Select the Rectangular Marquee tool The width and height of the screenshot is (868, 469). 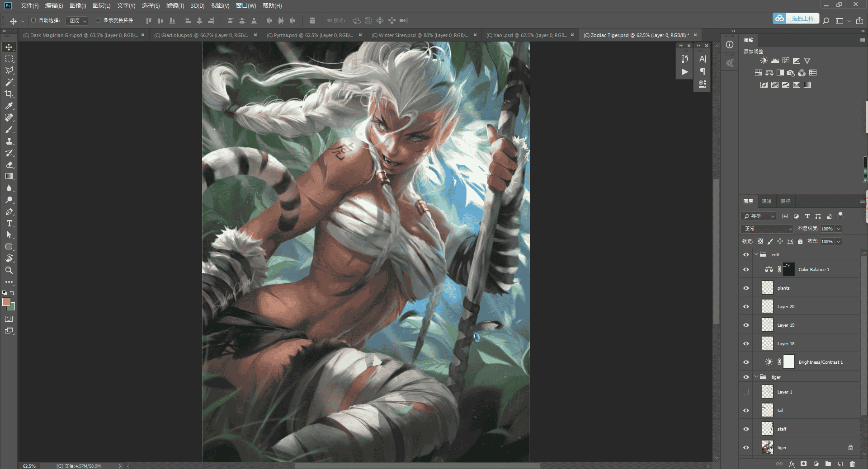pos(9,59)
